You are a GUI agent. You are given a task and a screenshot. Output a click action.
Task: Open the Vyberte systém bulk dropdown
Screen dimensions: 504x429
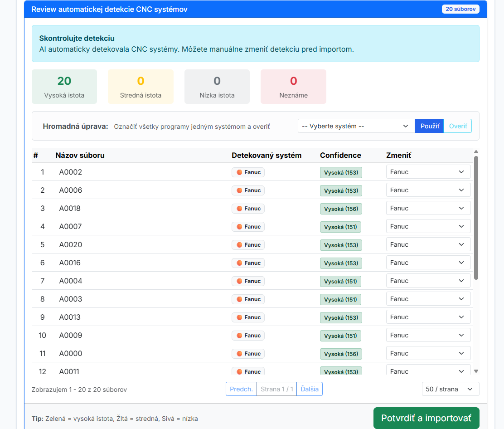(x=356, y=126)
